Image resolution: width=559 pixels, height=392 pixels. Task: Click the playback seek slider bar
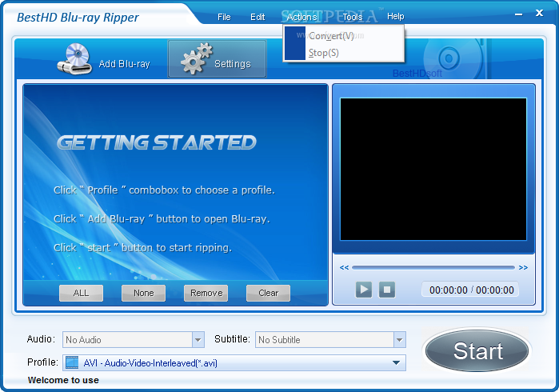[433, 267]
